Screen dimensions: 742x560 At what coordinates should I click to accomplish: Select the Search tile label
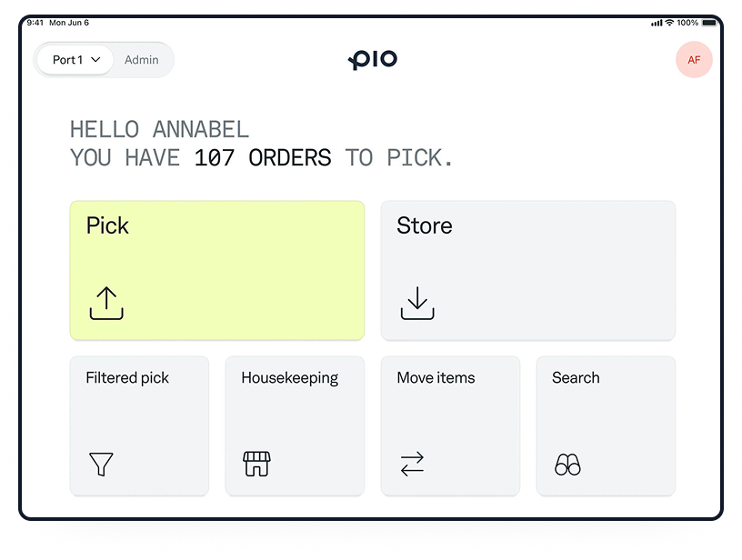[576, 378]
